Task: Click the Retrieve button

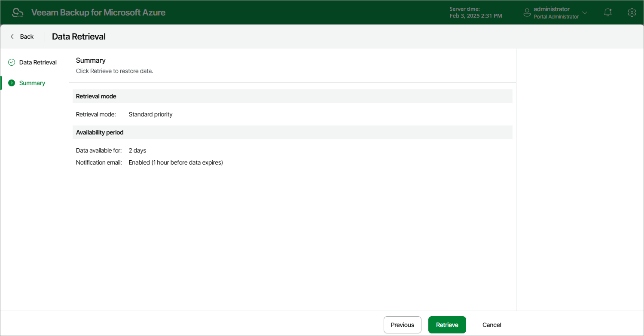Action: pyautogui.click(x=447, y=325)
